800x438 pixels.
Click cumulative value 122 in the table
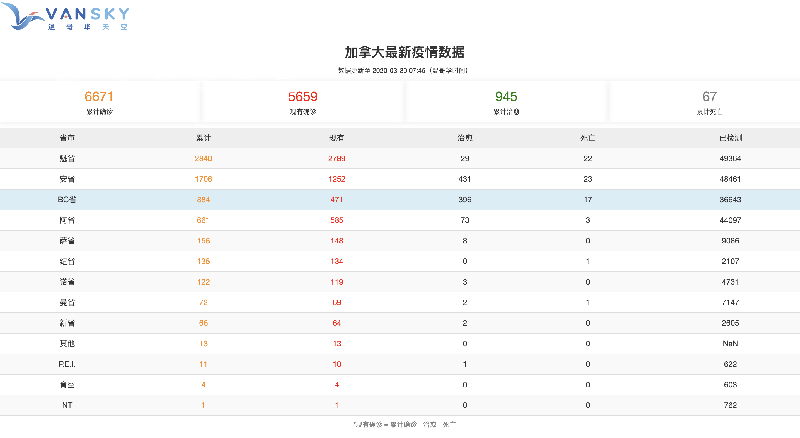coord(204,282)
